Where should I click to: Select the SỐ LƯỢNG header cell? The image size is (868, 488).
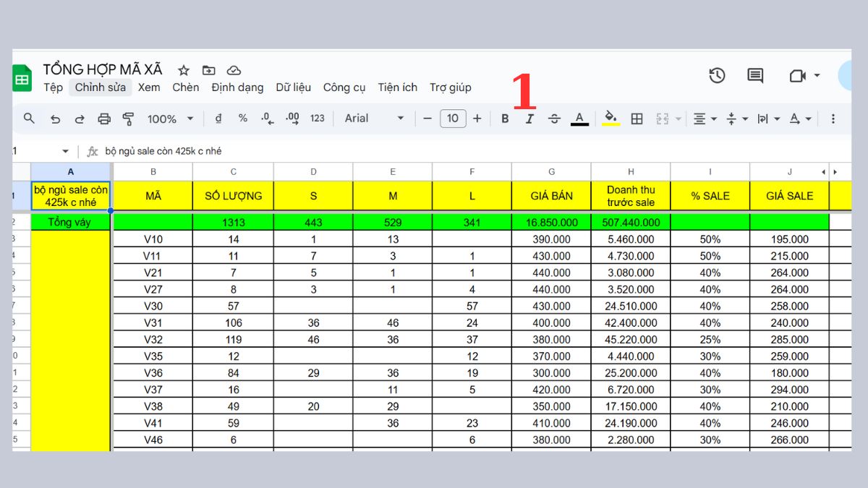[x=233, y=196]
